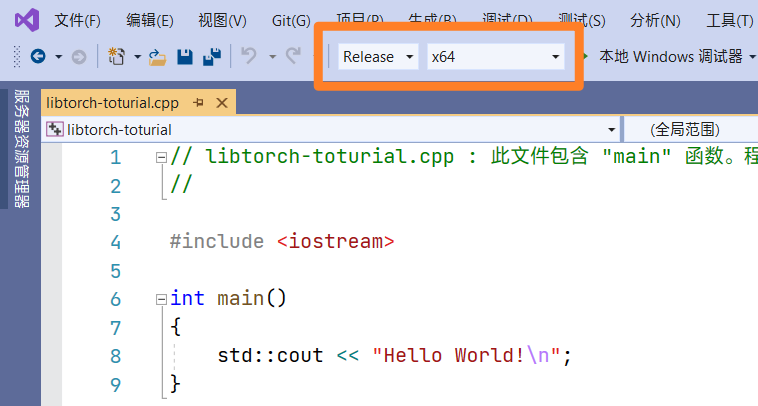This screenshot has width=758, height=406.
Task: Open the 测试(S) menu
Action: (582, 21)
